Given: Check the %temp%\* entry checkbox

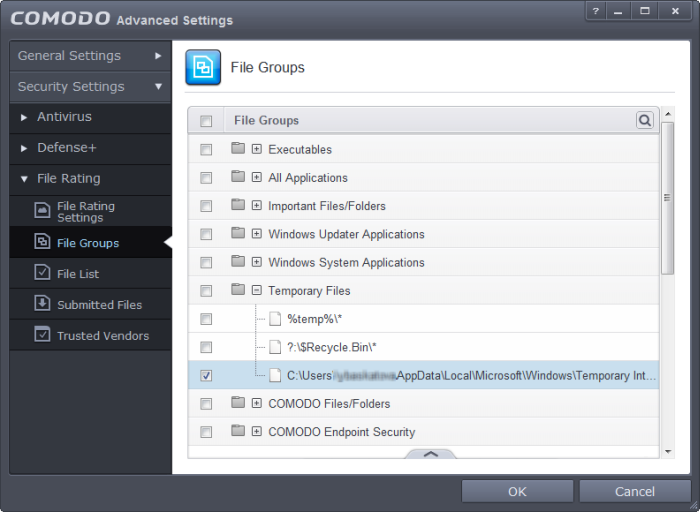Looking at the screenshot, I should click(x=206, y=319).
